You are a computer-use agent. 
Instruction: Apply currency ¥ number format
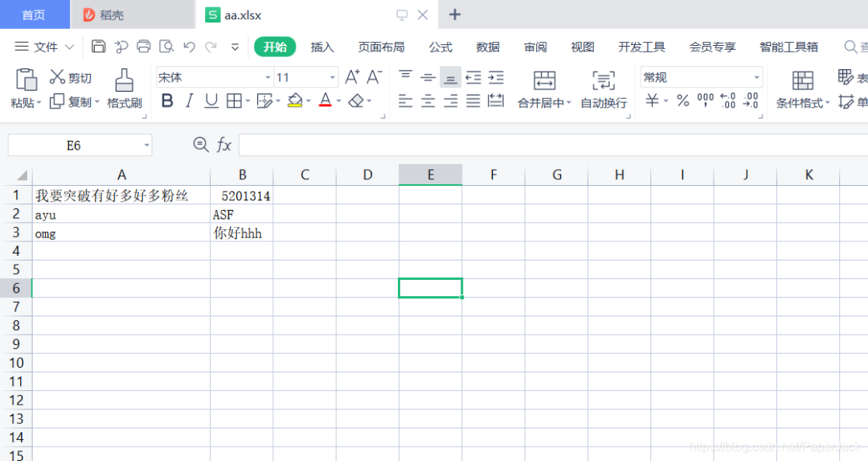(653, 101)
